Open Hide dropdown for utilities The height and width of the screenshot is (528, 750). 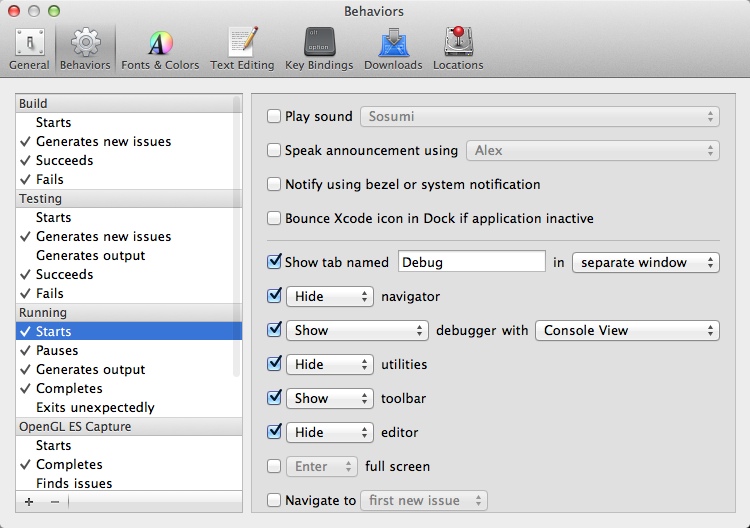click(x=330, y=364)
